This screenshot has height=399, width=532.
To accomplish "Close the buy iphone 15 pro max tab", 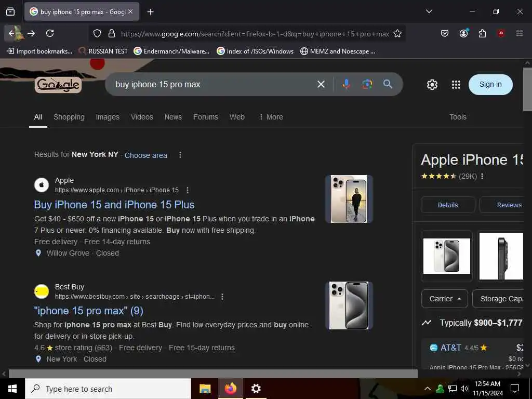I will tap(130, 11).
